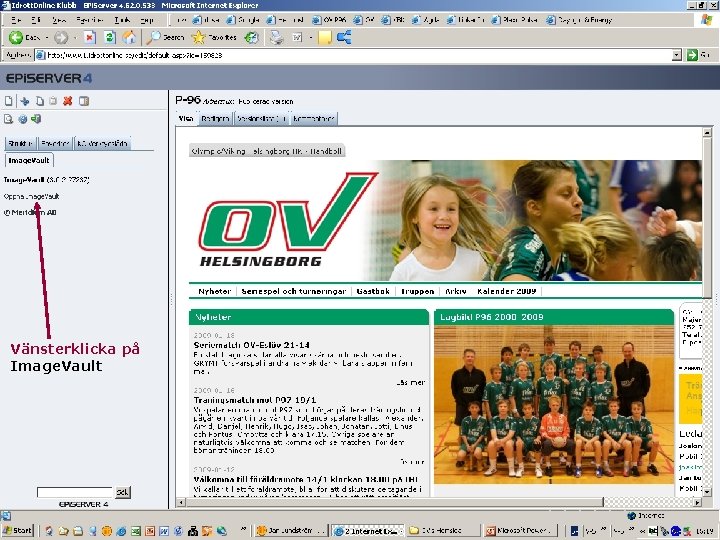This screenshot has width=720, height=540.
Task: Click the OV Helsingborg logo
Action: pyautogui.click(x=287, y=220)
